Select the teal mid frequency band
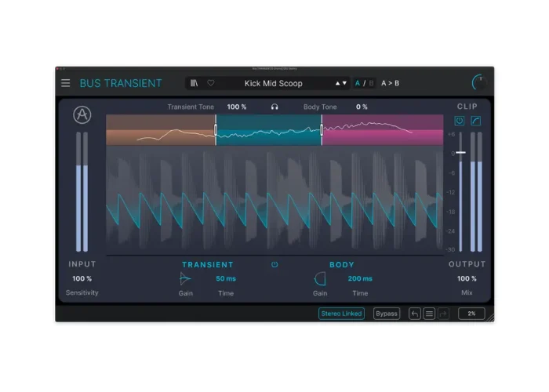 pyautogui.click(x=268, y=130)
